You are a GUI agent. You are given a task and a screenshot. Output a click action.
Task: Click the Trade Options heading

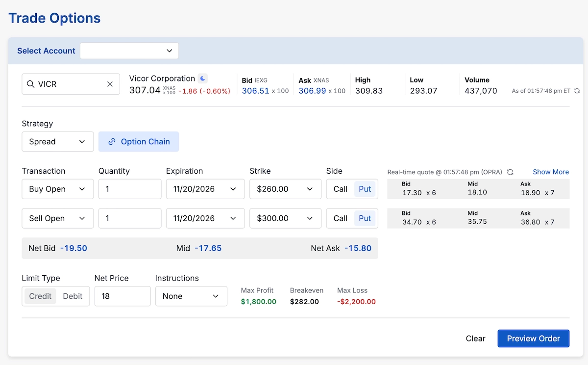[x=54, y=18]
